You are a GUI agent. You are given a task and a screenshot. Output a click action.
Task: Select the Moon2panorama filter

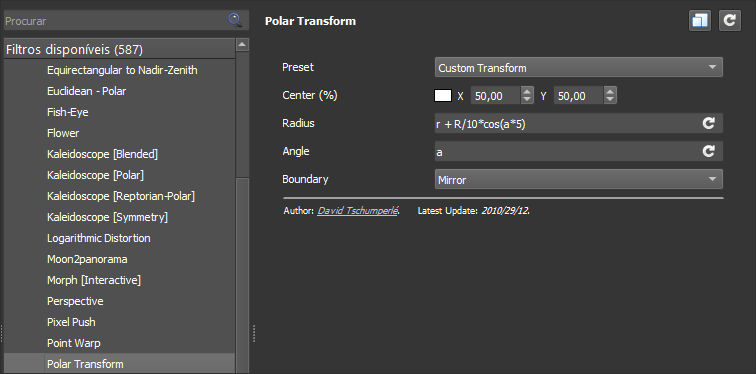(x=87, y=259)
